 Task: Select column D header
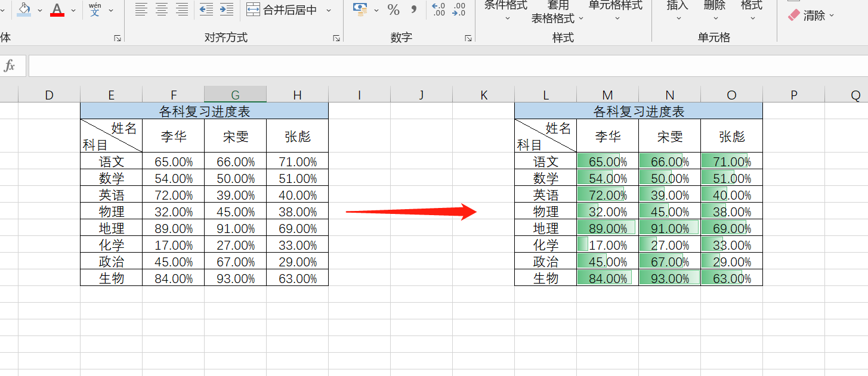(x=49, y=95)
